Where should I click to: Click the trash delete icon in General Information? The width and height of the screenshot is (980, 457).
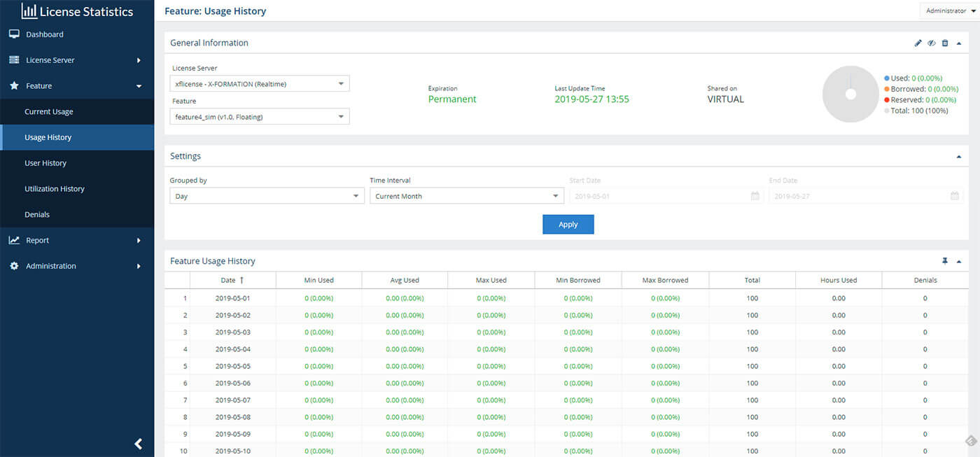point(945,43)
